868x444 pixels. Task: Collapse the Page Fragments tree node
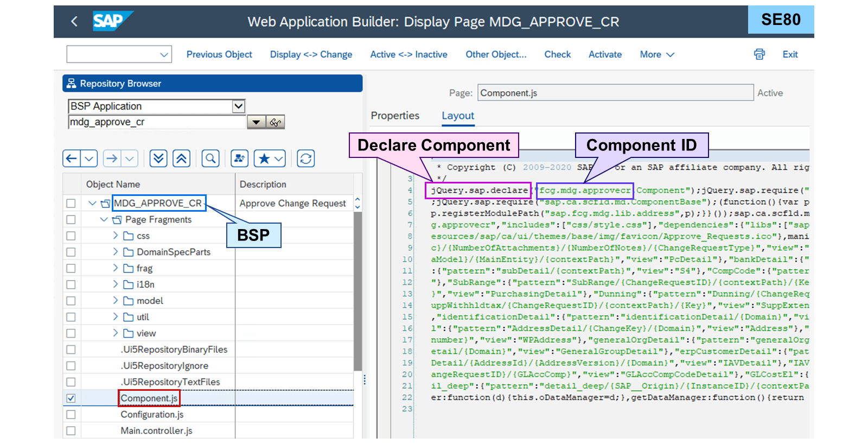pyautogui.click(x=104, y=220)
